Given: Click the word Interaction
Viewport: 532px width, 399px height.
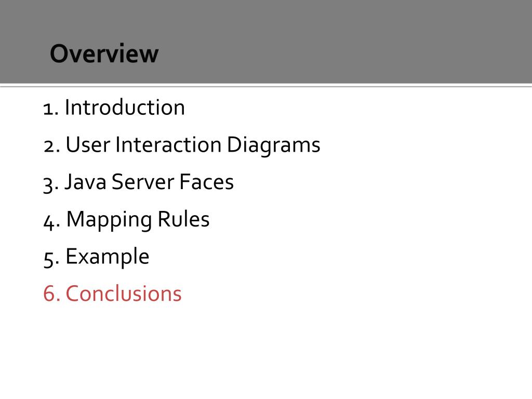Looking at the screenshot, I should tap(168, 144).
